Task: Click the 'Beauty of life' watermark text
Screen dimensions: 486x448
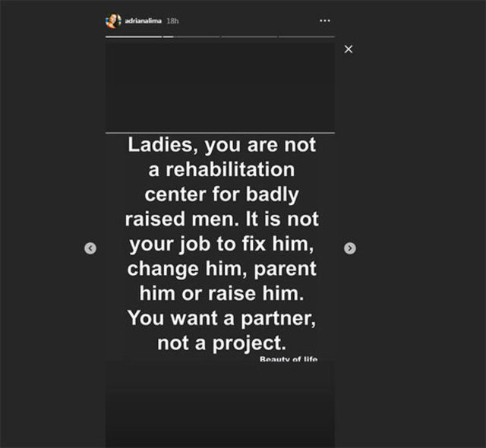Action: [289, 358]
